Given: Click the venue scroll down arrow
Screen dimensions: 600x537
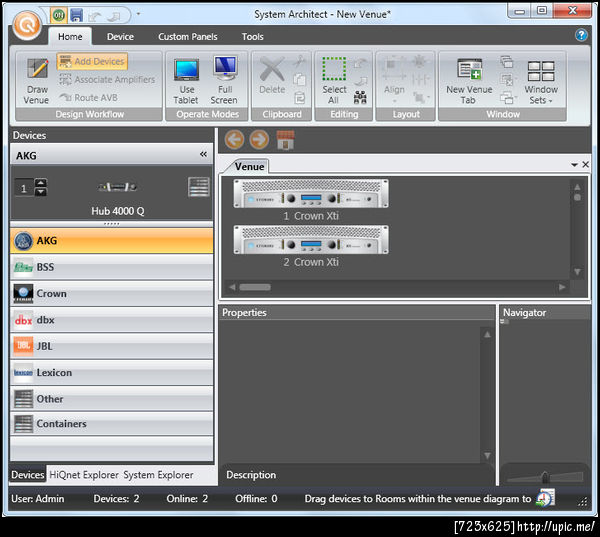Looking at the screenshot, I should click(x=577, y=272).
